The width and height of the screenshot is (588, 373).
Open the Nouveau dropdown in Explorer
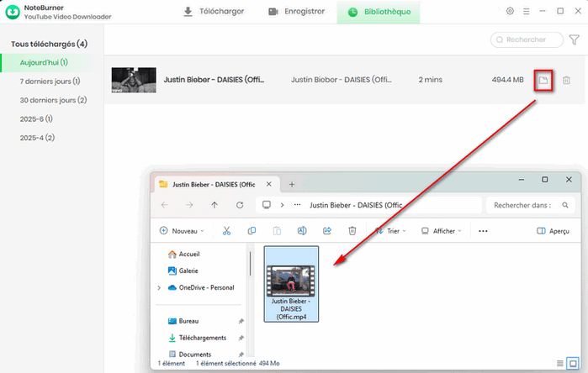(x=182, y=231)
